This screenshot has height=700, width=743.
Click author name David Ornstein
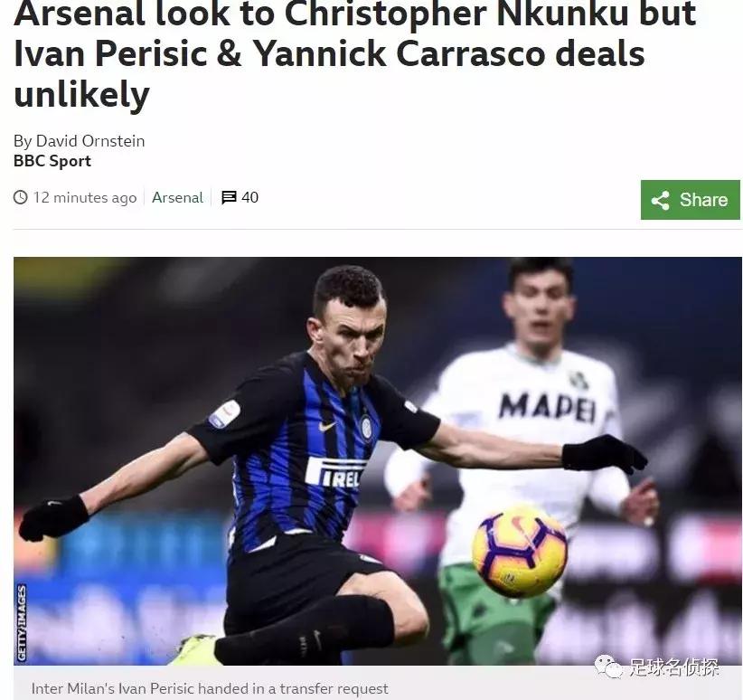(90, 141)
